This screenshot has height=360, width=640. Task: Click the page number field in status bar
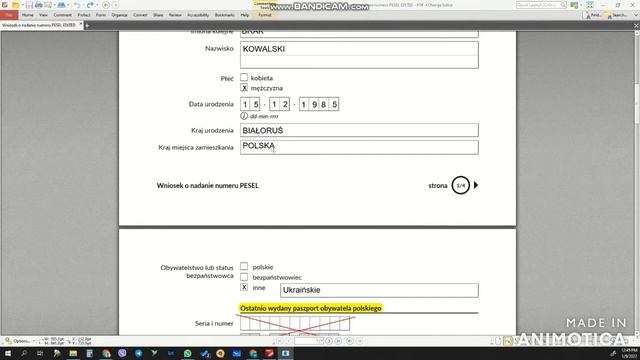coord(308,341)
